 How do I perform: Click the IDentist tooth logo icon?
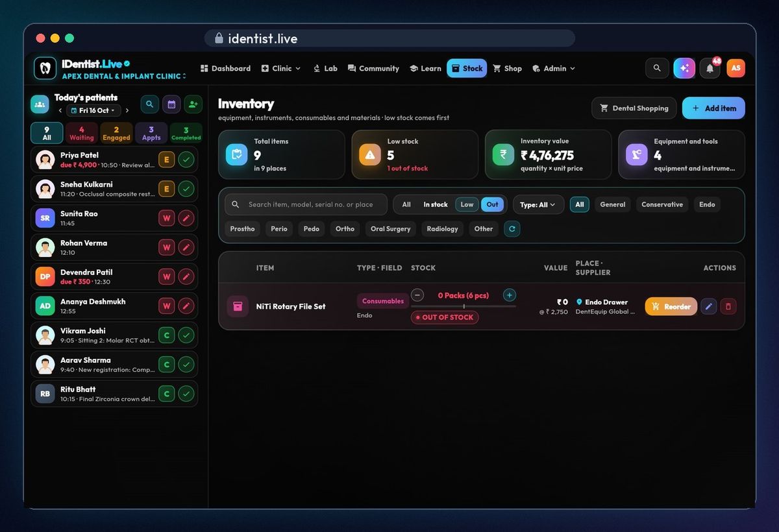point(45,68)
